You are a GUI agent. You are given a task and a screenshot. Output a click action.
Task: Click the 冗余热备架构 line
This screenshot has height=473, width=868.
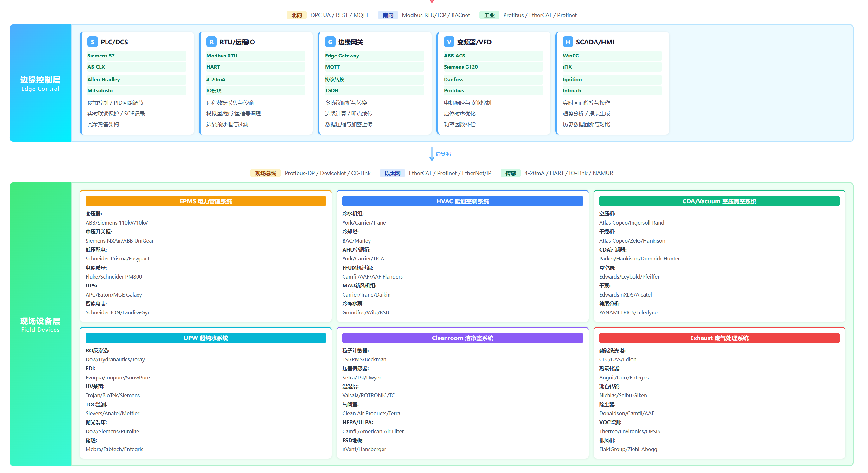pyautogui.click(x=103, y=124)
